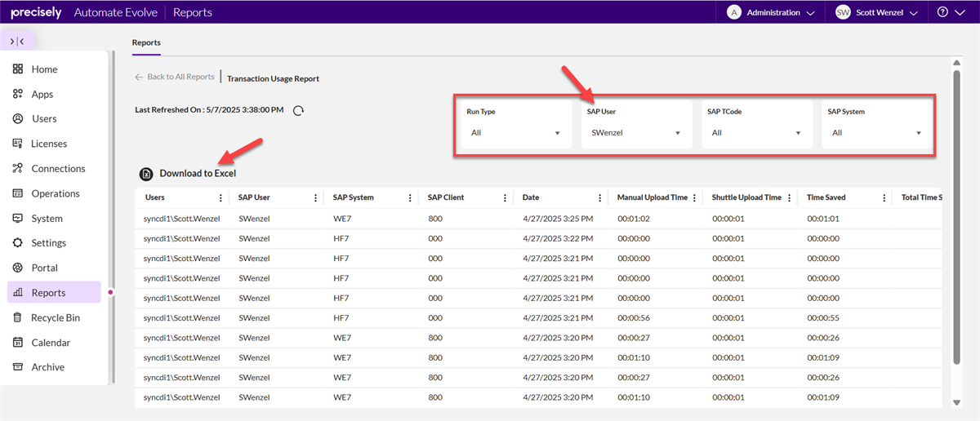Sort by the Date column header
Screen dimensions: 980x421
531,197
